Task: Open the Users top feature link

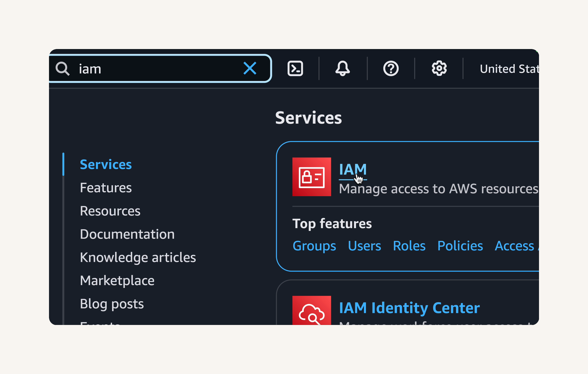Action: pos(364,246)
